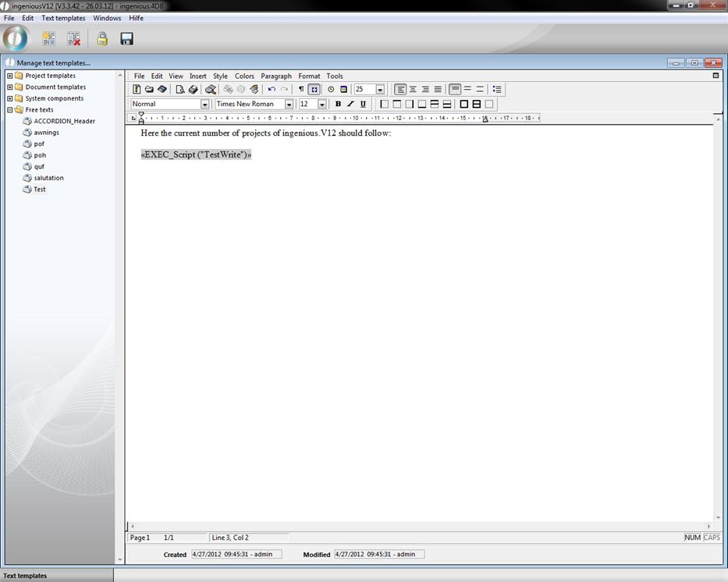Open the Times New Roman font dropdown
Image resolution: width=728 pixels, height=582 pixels.
pos(289,104)
